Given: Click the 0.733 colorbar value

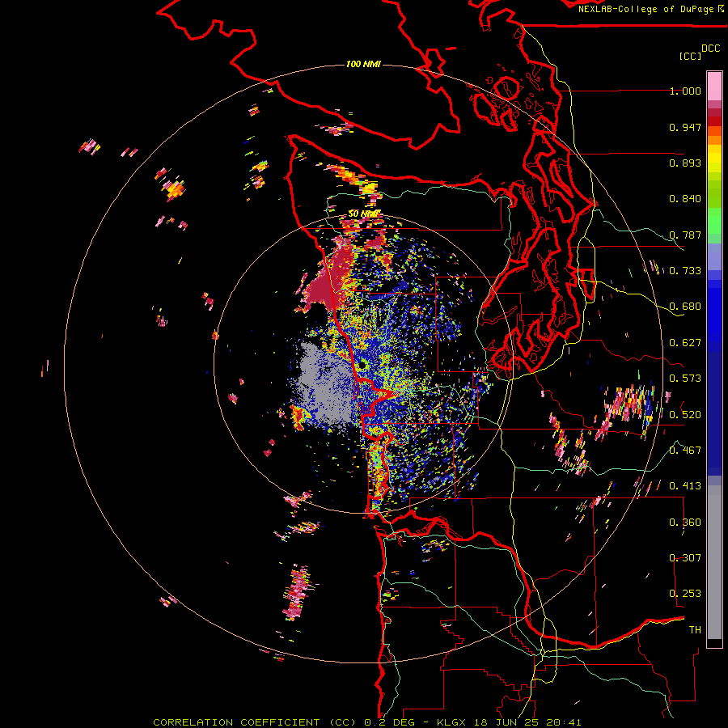Looking at the screenshot, I should click(x=685, y=271).
